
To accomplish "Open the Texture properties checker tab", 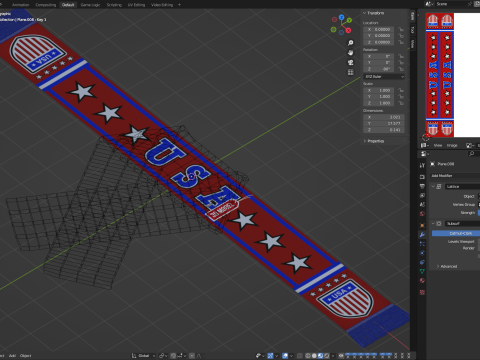I will pyautogui.click(x=422, y=292).
